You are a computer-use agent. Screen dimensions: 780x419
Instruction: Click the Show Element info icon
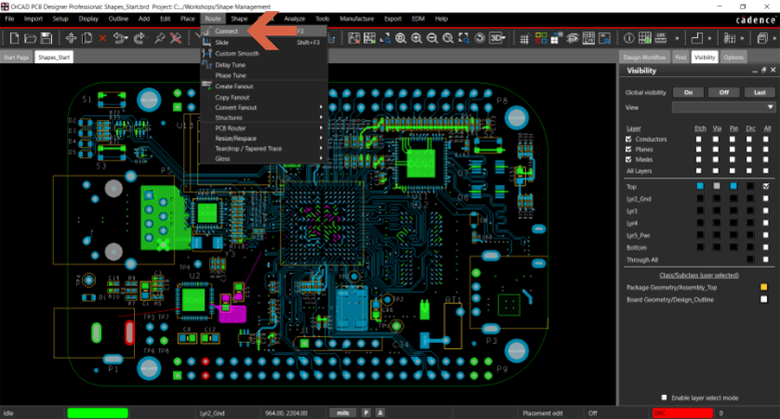coord(629,38)
